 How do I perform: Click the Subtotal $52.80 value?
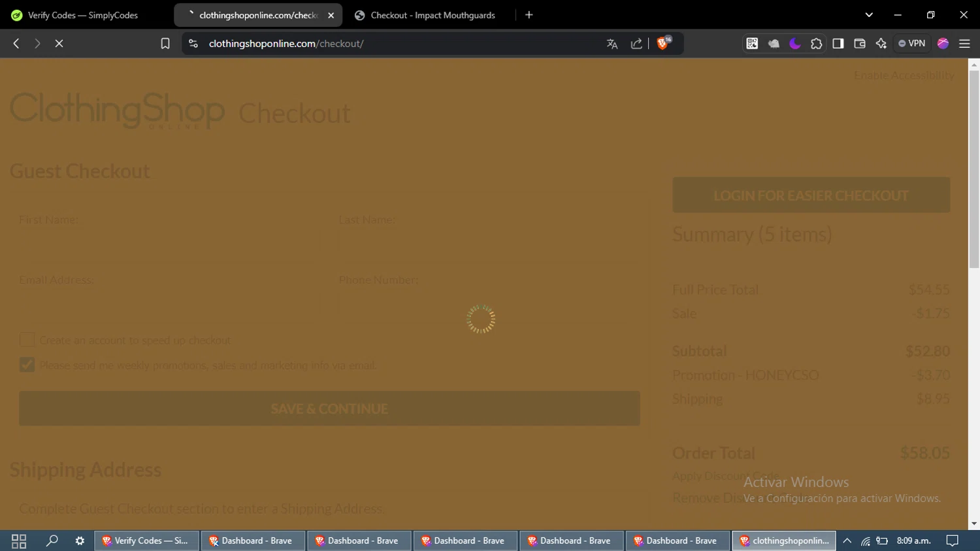pos(927,351)
